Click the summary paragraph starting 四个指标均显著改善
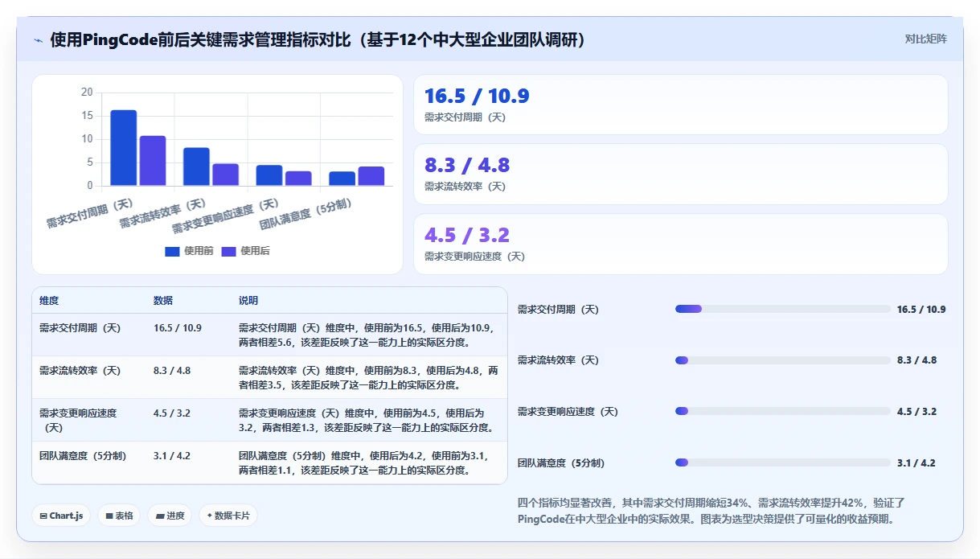 [x=711, y=511]
